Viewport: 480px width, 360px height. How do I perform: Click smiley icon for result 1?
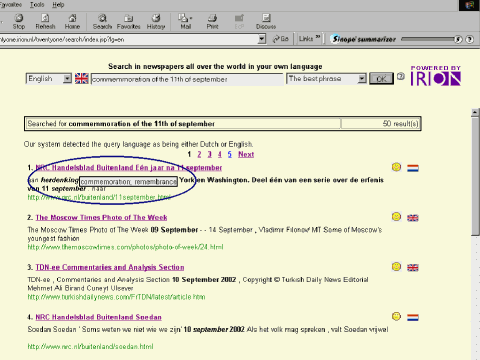click(x=396, y=167)
